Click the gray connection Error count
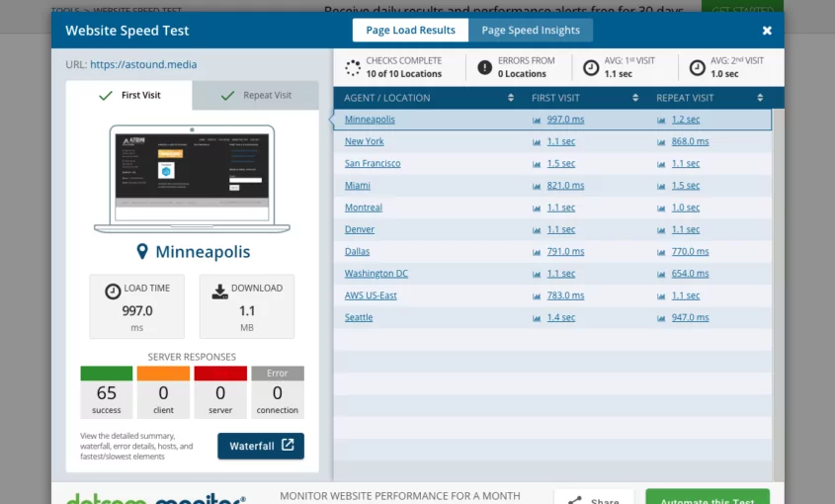The image size is (835, 504). tap(278, 392)
